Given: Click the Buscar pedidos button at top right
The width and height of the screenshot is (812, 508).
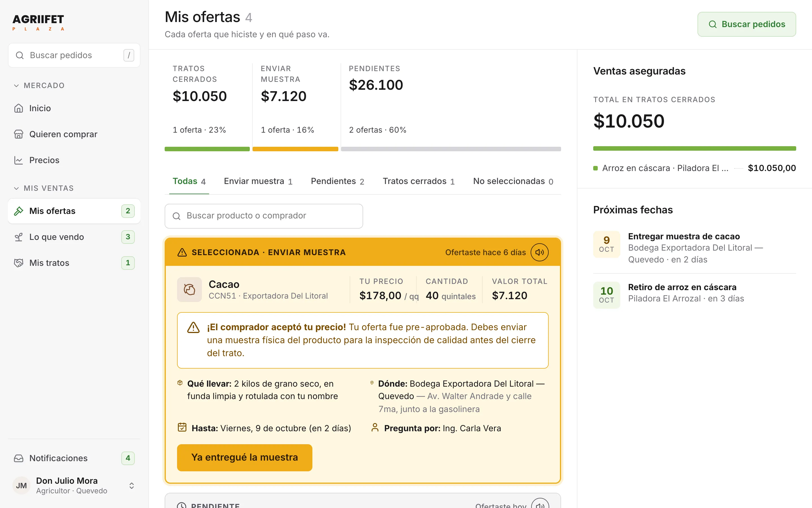Looking at the screenshot, I should 747,24.
